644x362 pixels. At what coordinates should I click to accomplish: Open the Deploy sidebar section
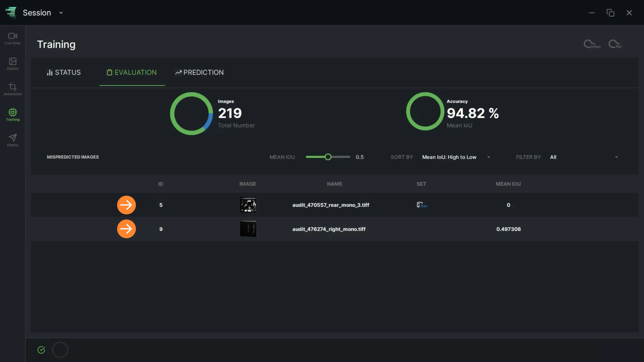(x=13, y=140)
